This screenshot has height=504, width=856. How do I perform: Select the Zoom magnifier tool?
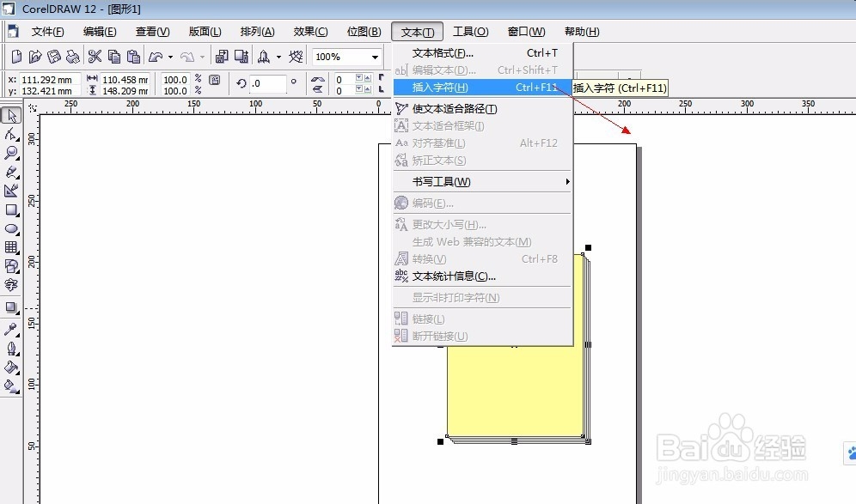coord(11,153)
